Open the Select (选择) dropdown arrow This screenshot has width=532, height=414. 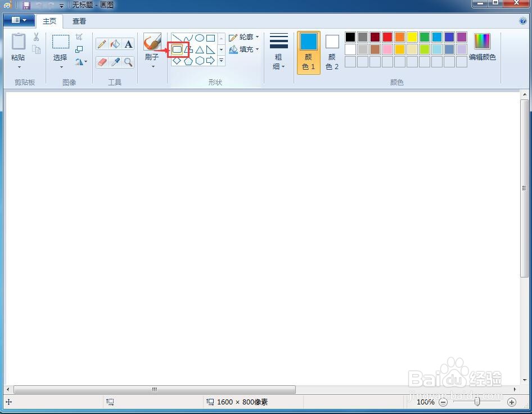[61, 67]
